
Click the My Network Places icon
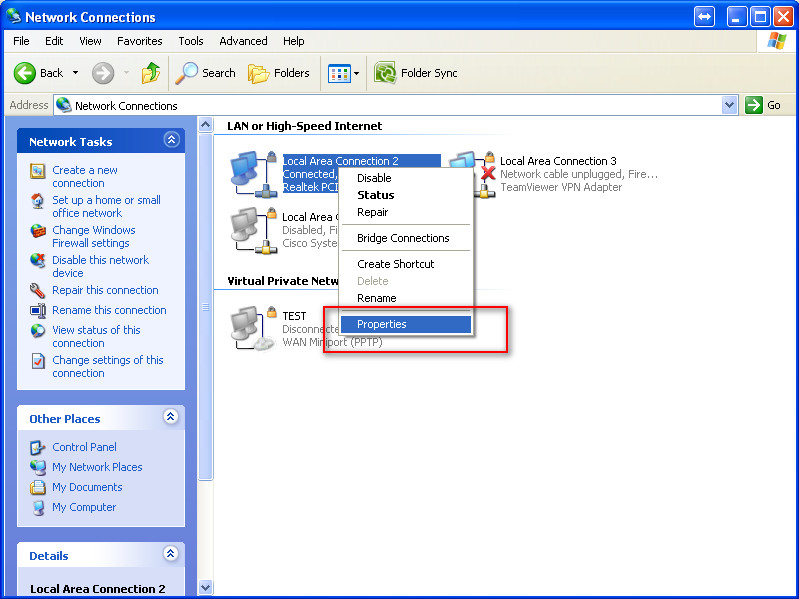coord(38,467)
